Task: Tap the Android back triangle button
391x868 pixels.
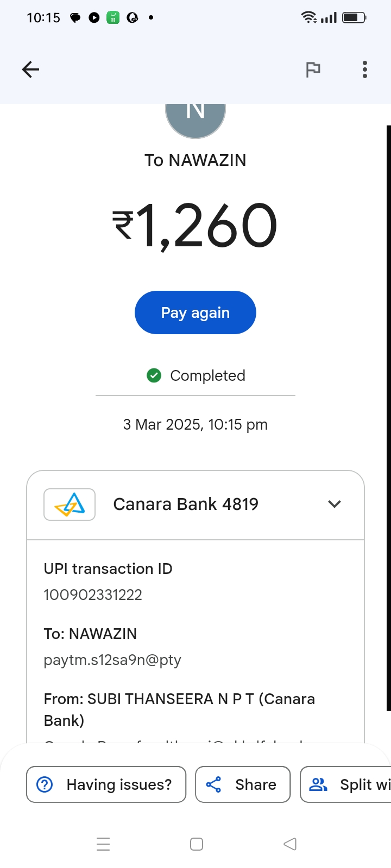Action: [x=290, y=844]
